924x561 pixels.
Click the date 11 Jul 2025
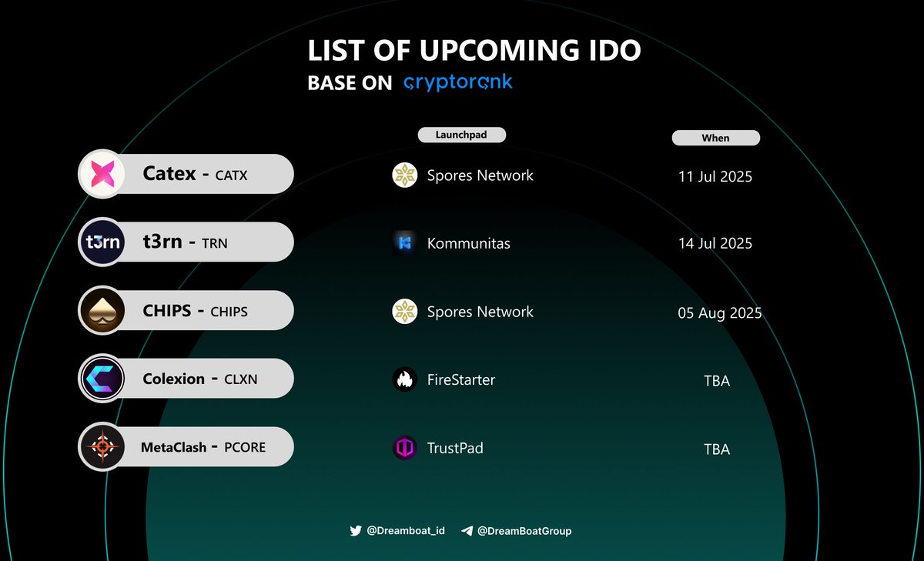coord(715,176)
